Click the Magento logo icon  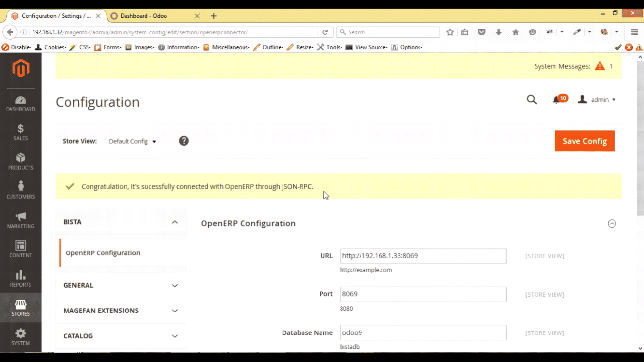21,68
